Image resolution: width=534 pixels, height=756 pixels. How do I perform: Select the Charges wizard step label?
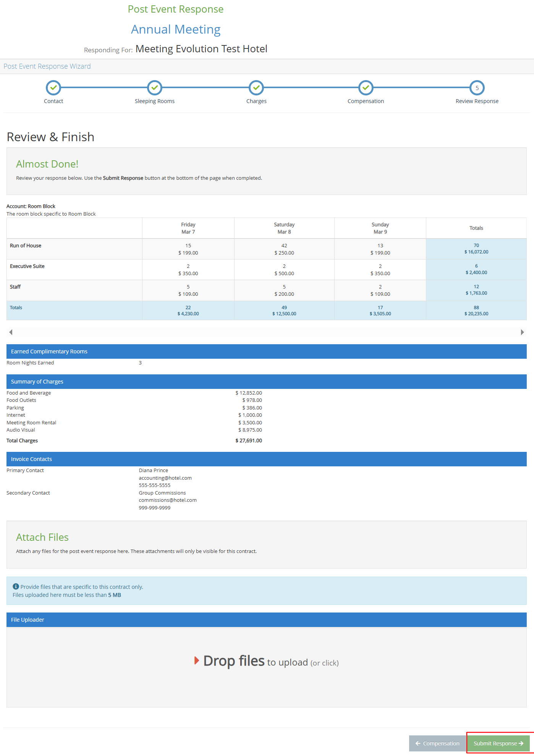pos(256,101)
